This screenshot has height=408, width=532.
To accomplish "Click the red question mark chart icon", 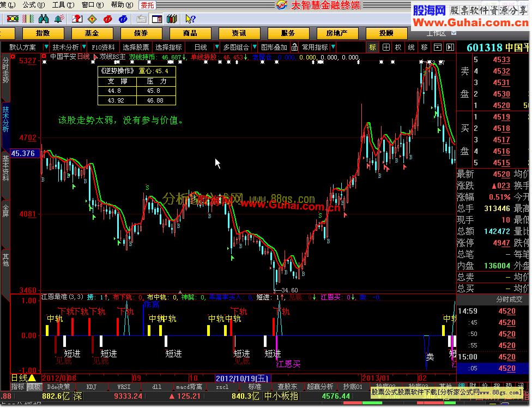I will (x=77, y=19).
